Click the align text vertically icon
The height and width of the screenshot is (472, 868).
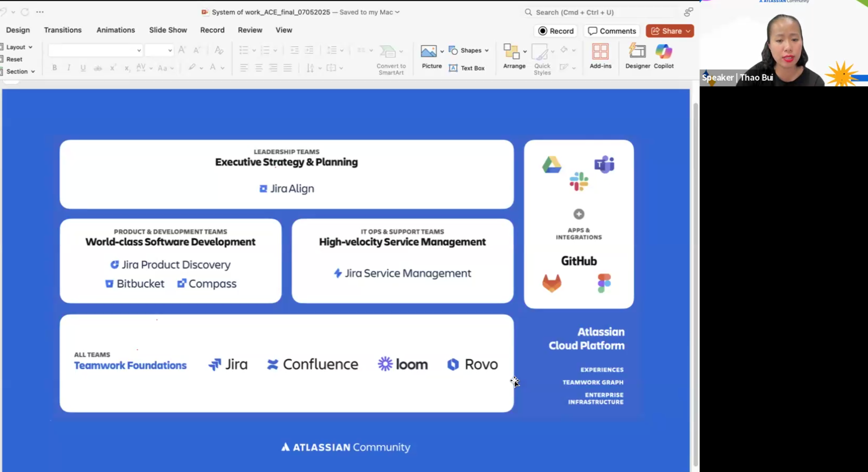pyautogui.click(x=331, y=68)
